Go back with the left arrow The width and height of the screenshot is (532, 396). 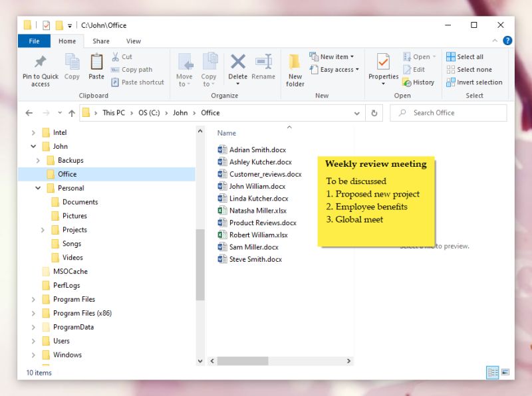(29, 113)
